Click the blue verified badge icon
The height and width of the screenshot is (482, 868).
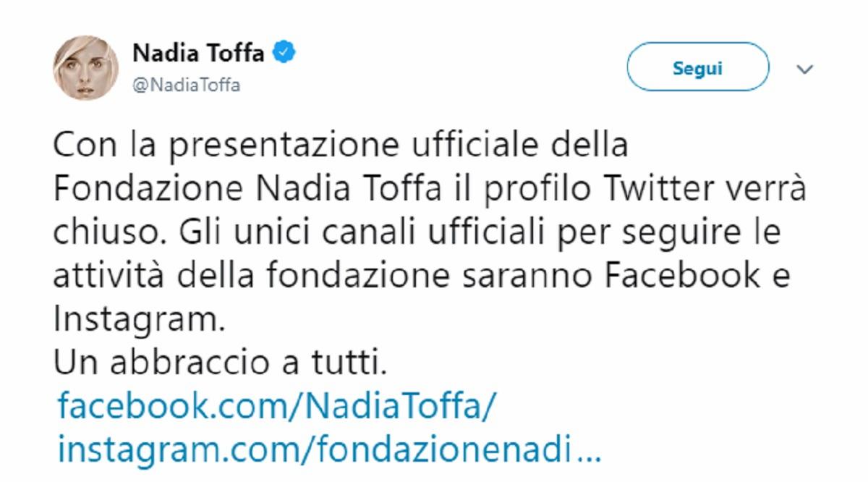click(x=283, y=54)
